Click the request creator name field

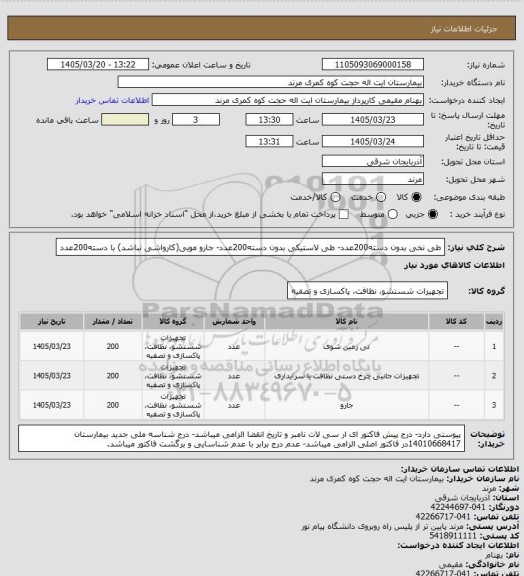pyautogui.click(x=288, y=100)
